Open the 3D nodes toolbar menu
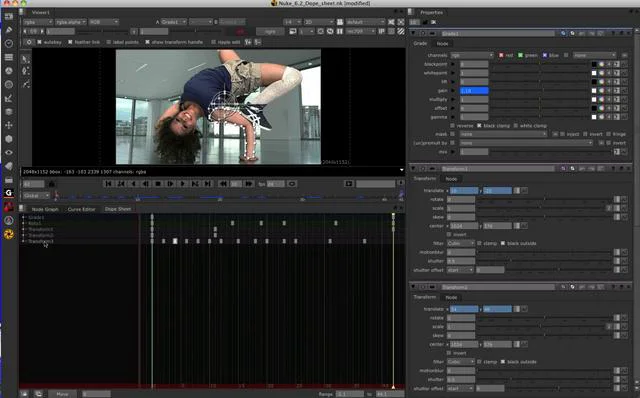The width and height of the screenshot is (640, 398). 9,139
